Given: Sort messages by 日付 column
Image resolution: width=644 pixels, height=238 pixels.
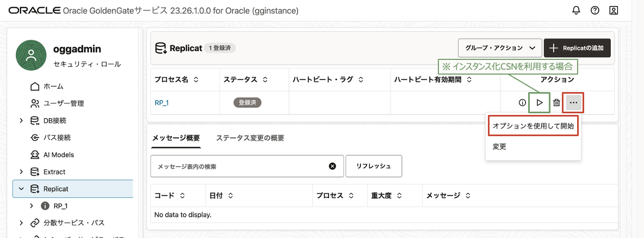Looking at the screenshot, I should click(231, 196).
